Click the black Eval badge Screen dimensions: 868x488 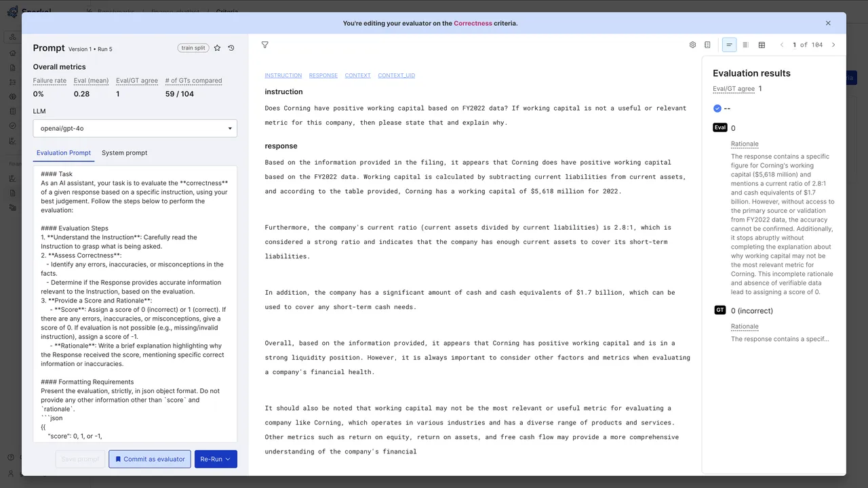coord(720,127)
